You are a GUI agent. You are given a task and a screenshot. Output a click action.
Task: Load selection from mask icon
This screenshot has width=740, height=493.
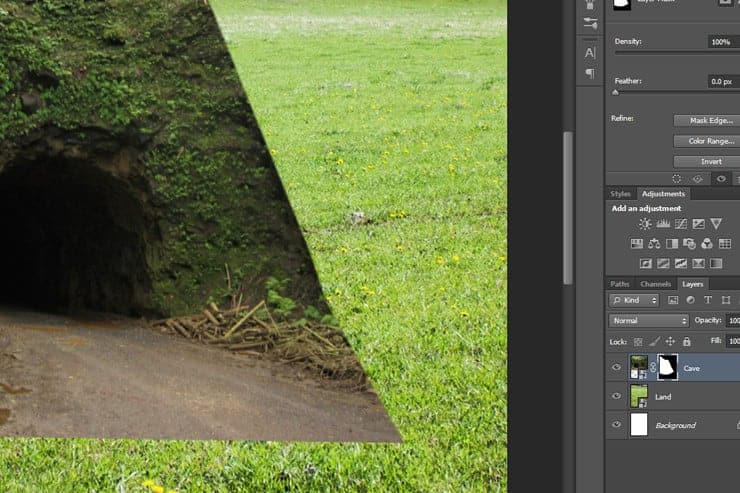[676, 179]
